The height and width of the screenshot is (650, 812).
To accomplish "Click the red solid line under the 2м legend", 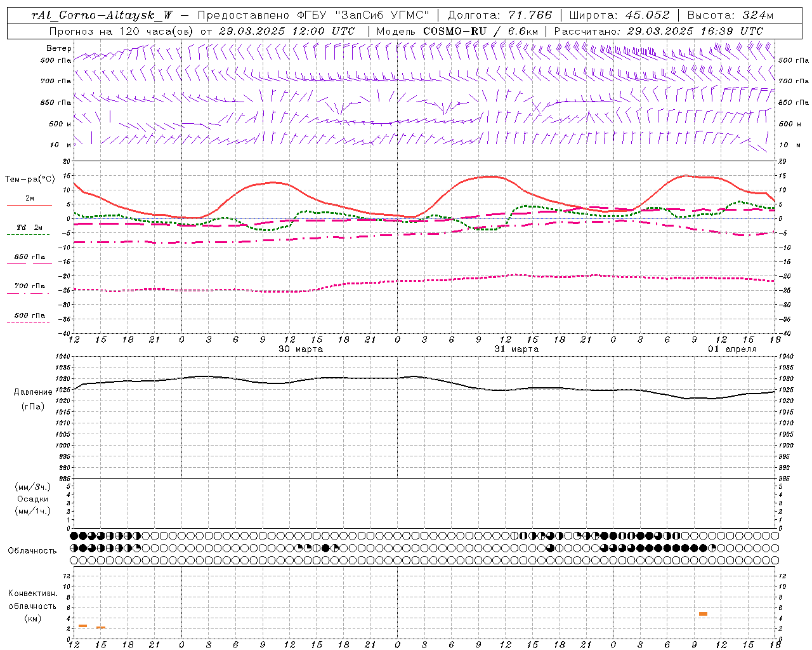I will 29,205.
